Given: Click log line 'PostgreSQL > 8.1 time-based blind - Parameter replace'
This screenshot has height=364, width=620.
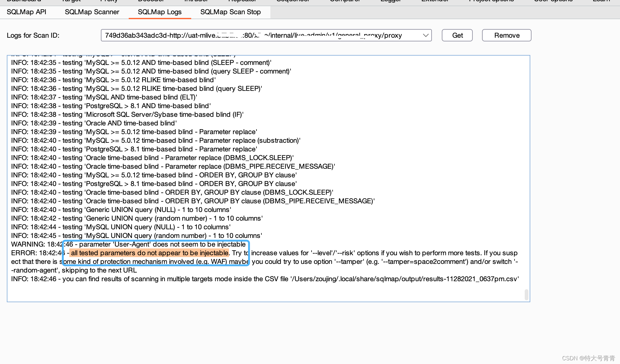Looking at the screenshot, I should tap(134, 149).
